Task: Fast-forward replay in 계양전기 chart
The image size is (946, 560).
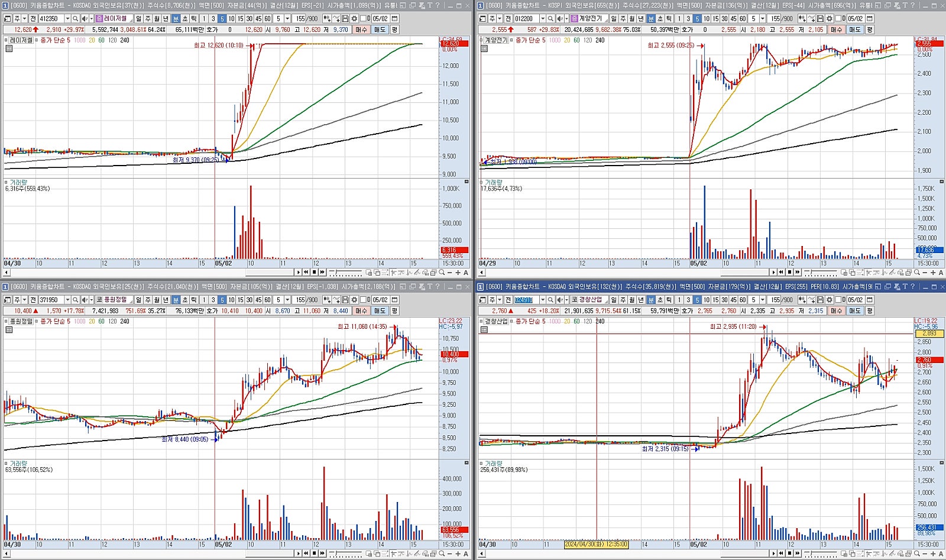Action: tap(798, 272)
